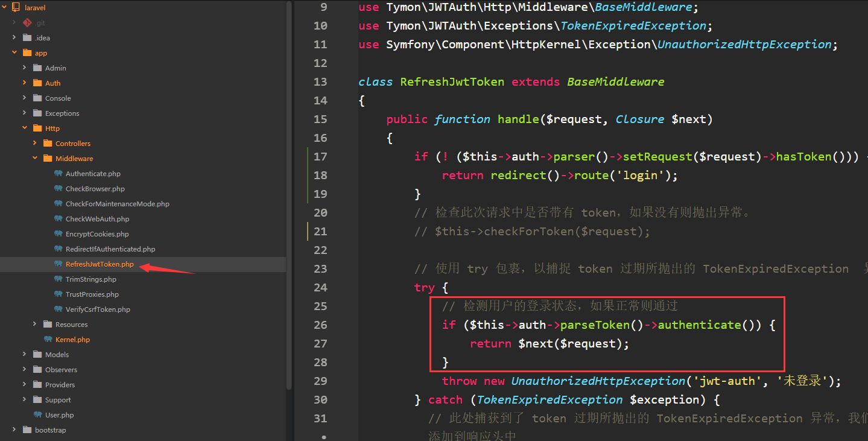Collapse the Middleware folder chevron

(x=35, y=158)
